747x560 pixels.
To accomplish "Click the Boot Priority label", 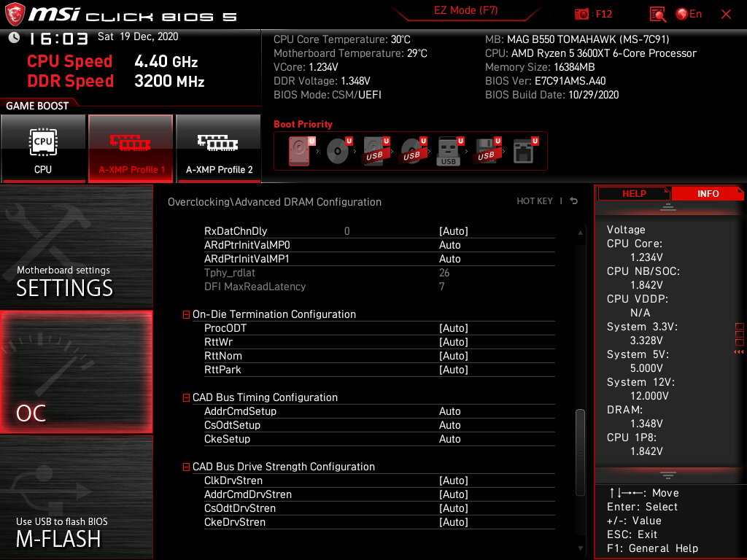I will click(x=303, y=124).
